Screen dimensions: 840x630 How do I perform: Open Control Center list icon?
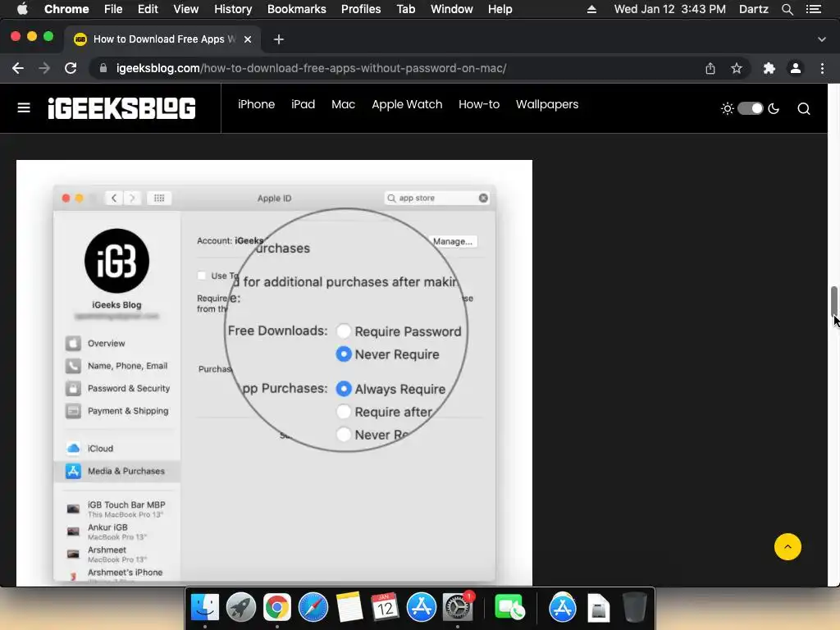point(813,9)
